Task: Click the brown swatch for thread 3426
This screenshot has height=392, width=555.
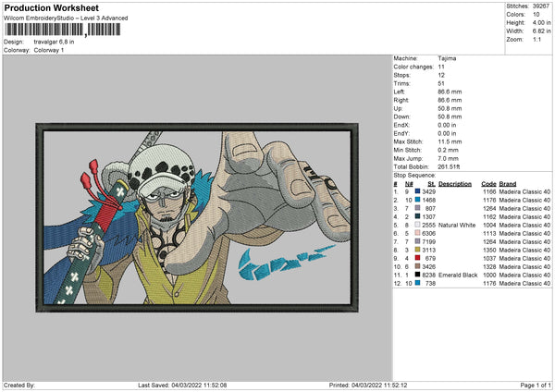Action: [x=418, y=267]
